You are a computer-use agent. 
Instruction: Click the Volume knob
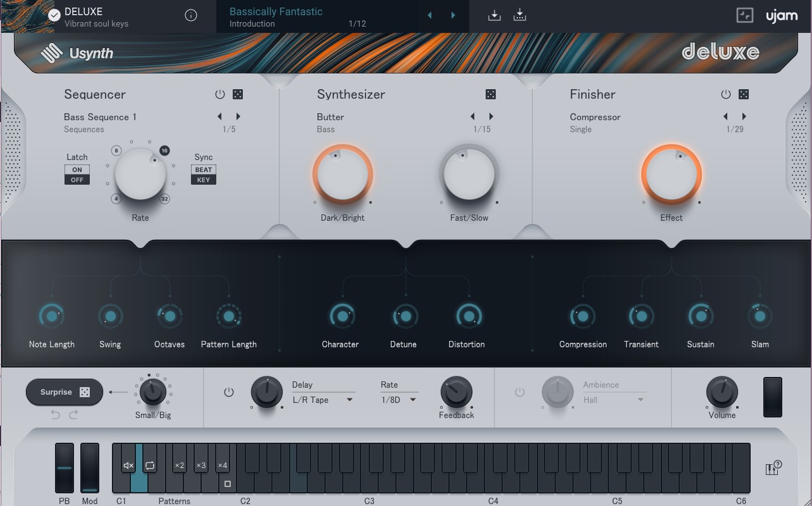tap(722, 392)
